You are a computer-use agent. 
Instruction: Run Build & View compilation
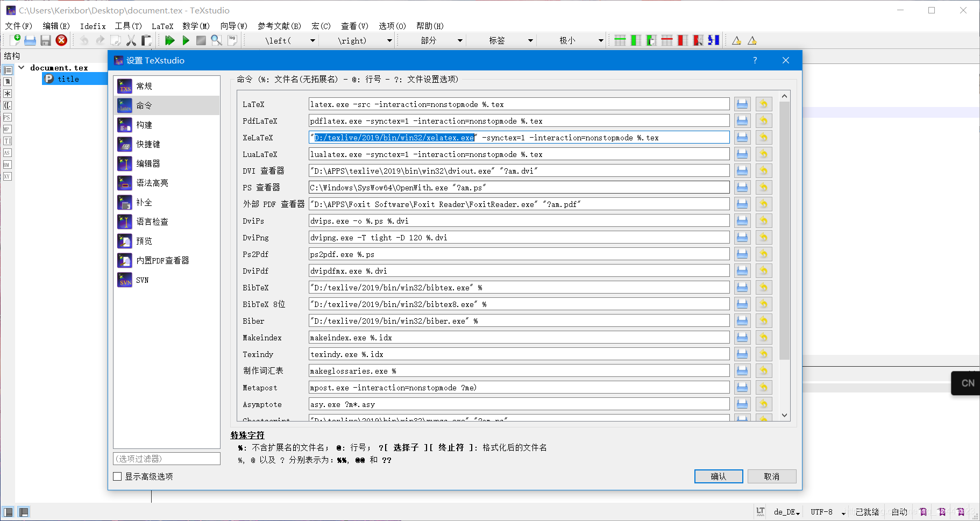(170, 40)
